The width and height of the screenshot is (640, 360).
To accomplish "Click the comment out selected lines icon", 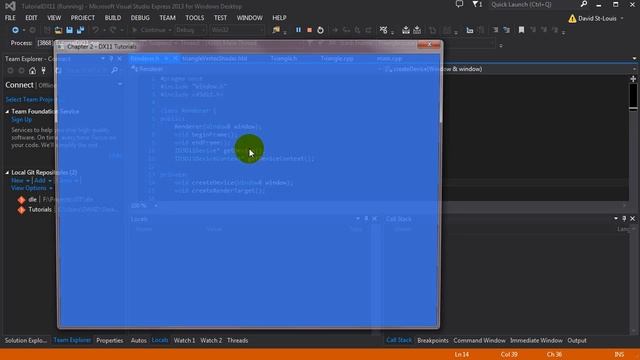I will click(x=495, y=30).
